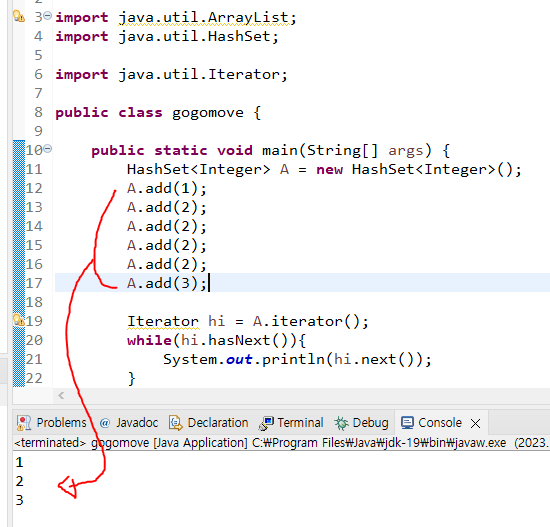This screenshot has height=527, width=550.
Task: Collapse the import block at line 3
Action: 48,15
